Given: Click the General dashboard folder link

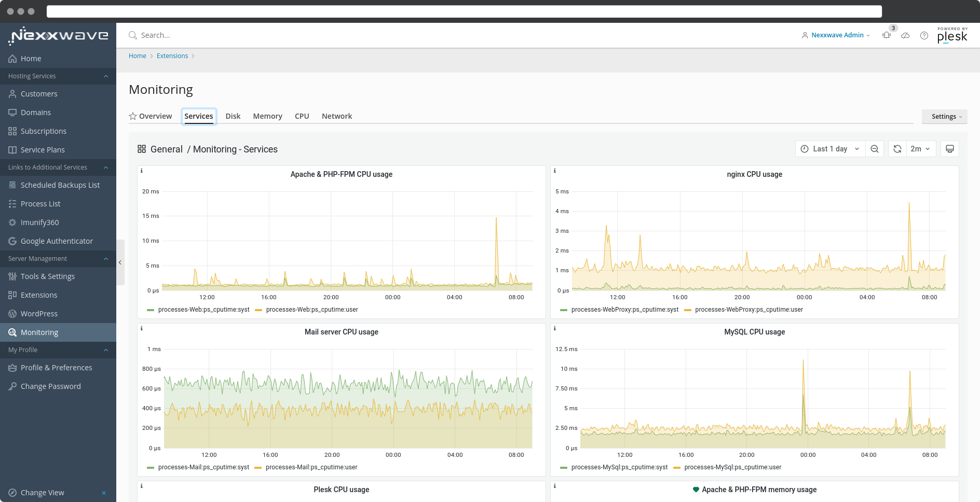Looking at the screenshot, I should pos(167,149).
